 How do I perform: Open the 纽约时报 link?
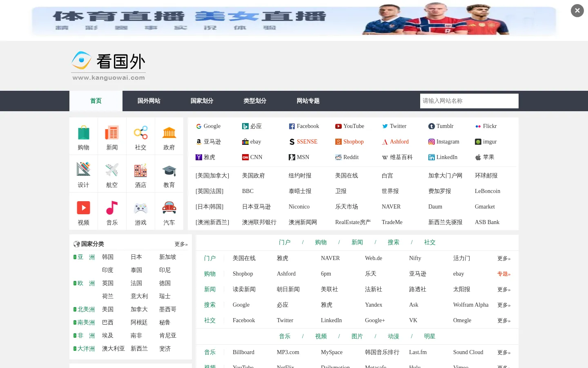[300, 176]
